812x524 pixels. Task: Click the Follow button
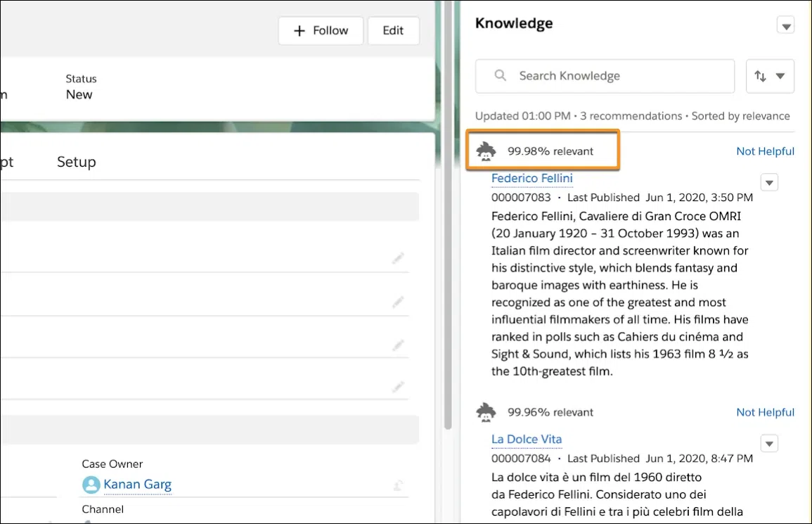pyautogui.click(x=321, y=30)
